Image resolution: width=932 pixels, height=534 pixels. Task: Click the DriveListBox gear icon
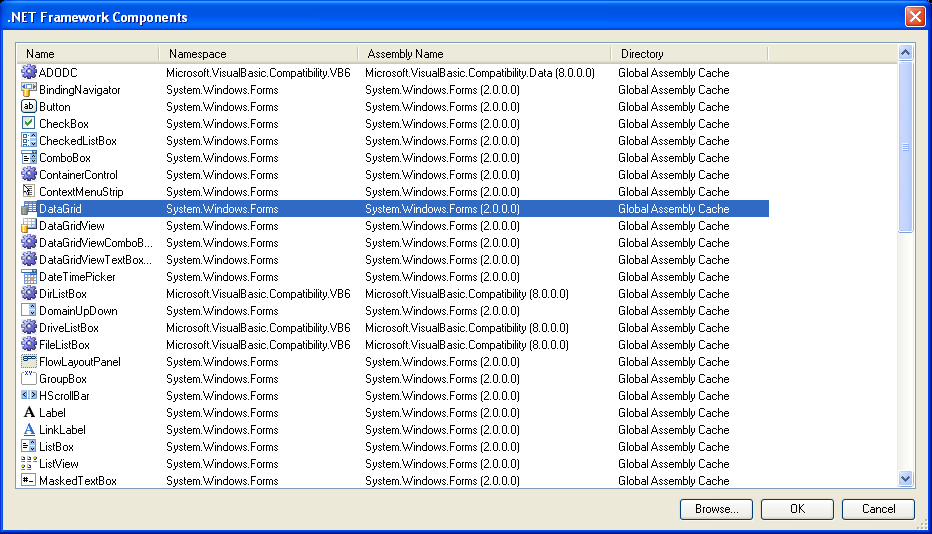(x=29, y=328)
